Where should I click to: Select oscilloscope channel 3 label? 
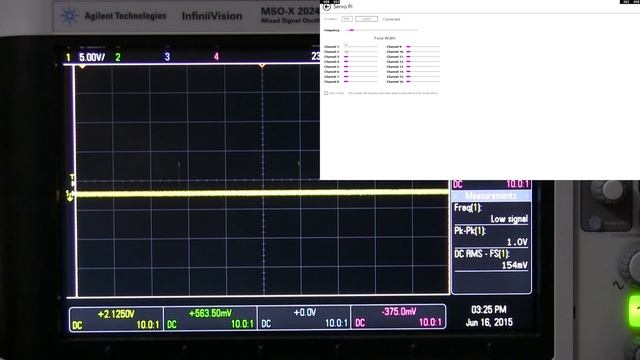pos(167,57)
